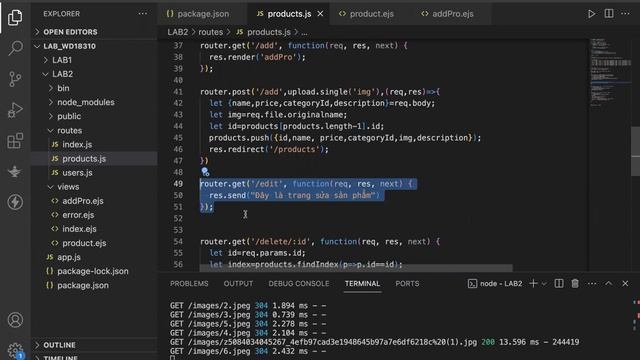Screen dimensions: 640x360
Task: Open the Explorer view in activity bar
Action: tap(15, 17)
